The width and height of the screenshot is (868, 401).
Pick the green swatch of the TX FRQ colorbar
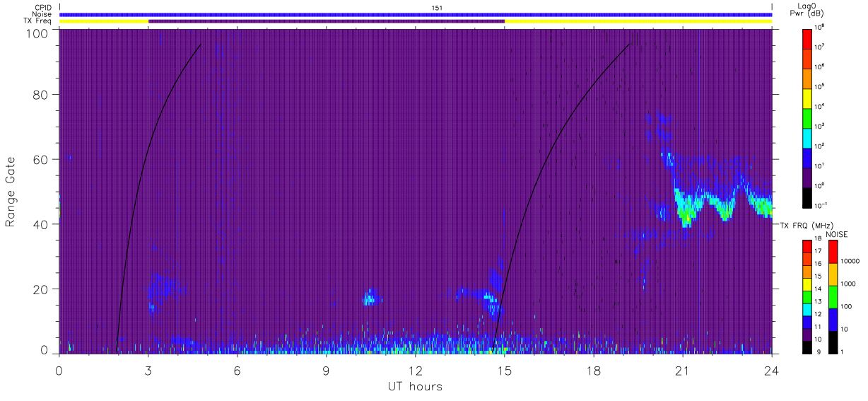point(807,297)
